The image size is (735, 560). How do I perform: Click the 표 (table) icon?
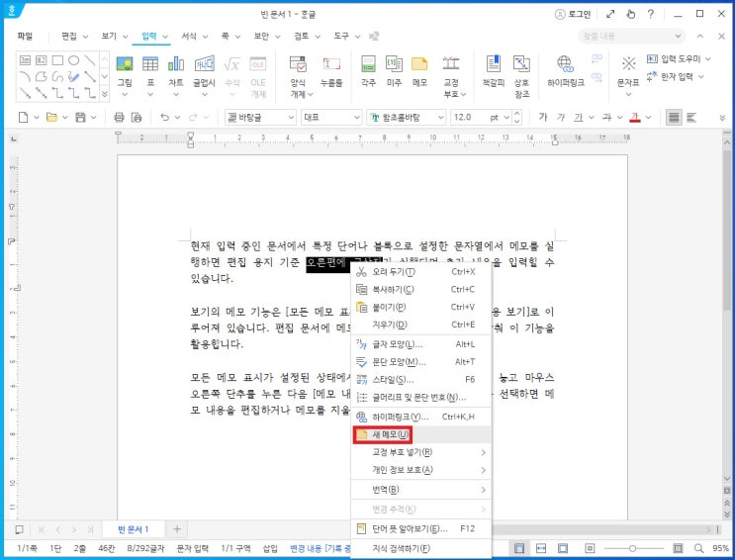[150, 71]
